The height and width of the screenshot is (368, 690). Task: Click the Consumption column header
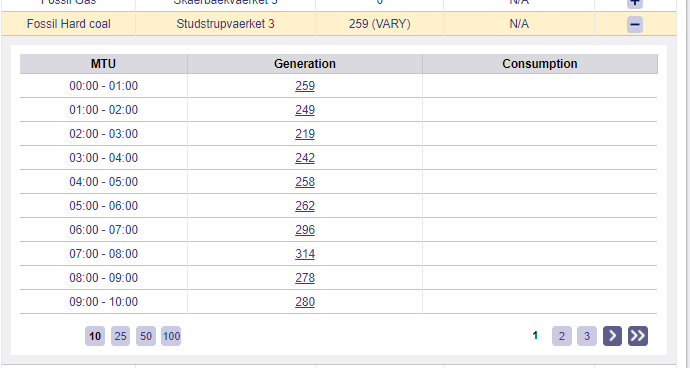point(540,64)
